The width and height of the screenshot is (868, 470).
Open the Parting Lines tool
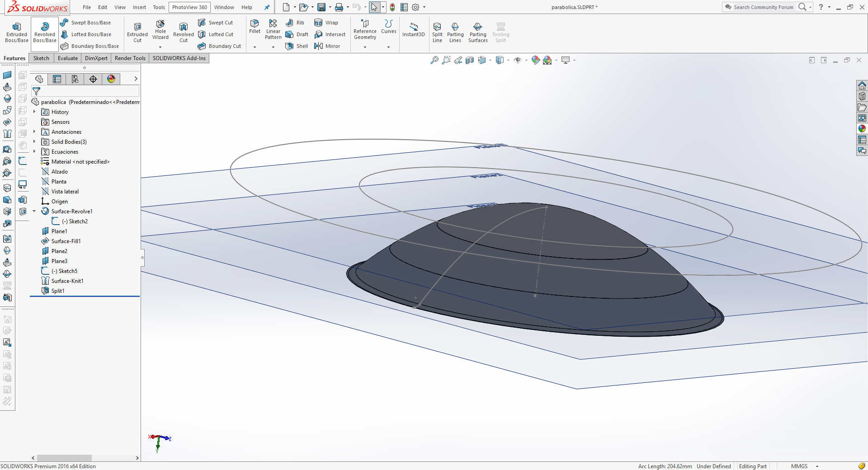coord(455,32)
